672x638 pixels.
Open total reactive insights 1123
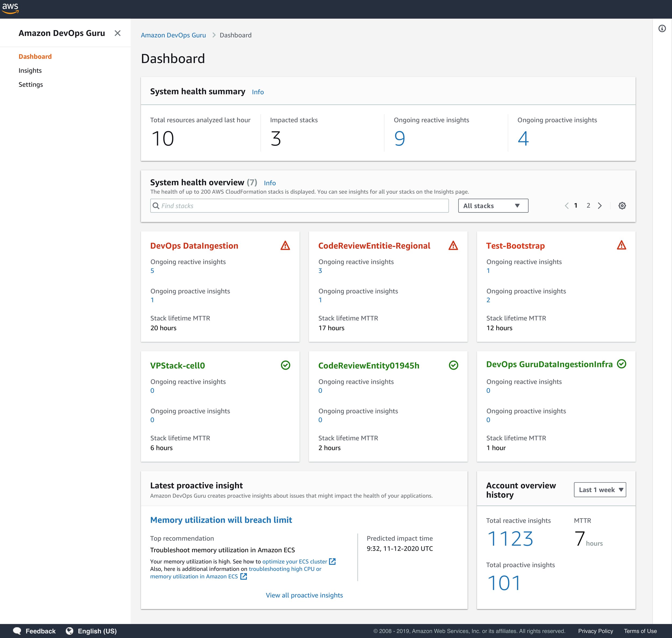(x=510, y=539)
